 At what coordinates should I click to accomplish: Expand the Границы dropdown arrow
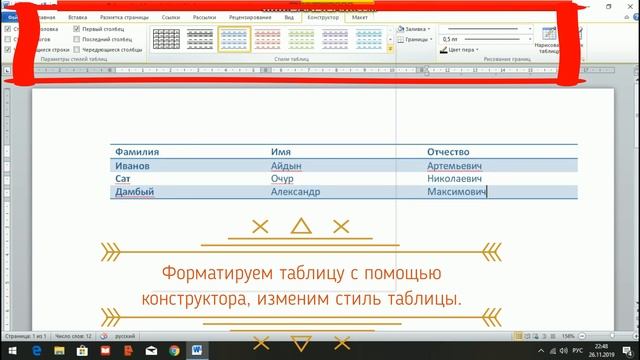tap(431, 39)
